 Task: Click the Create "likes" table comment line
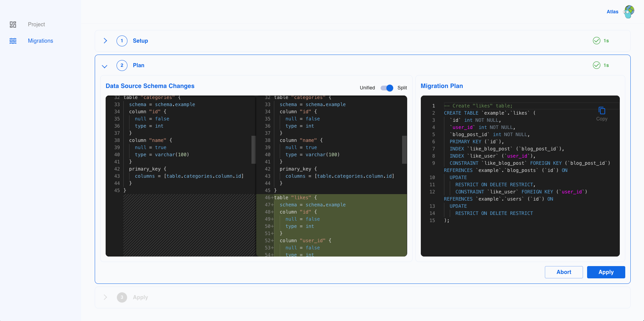pos(478,106)
